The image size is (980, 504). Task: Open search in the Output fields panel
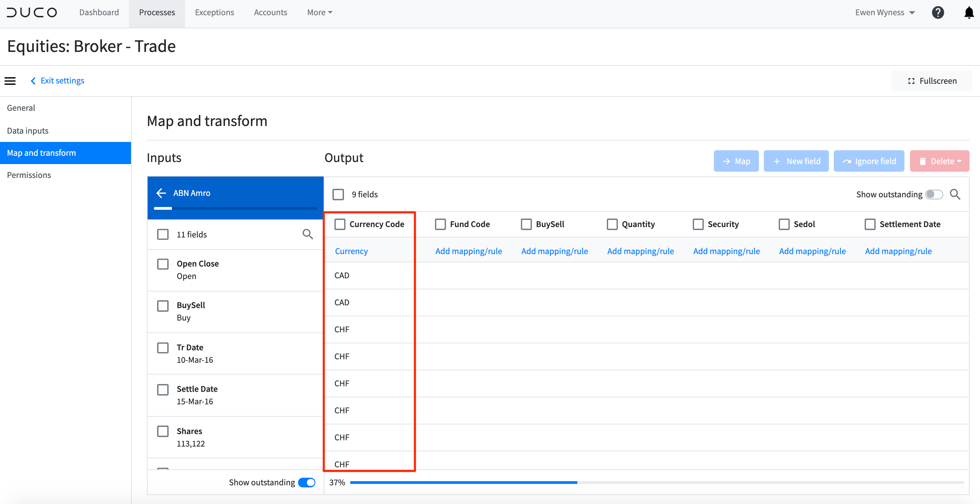pos(956,194)
